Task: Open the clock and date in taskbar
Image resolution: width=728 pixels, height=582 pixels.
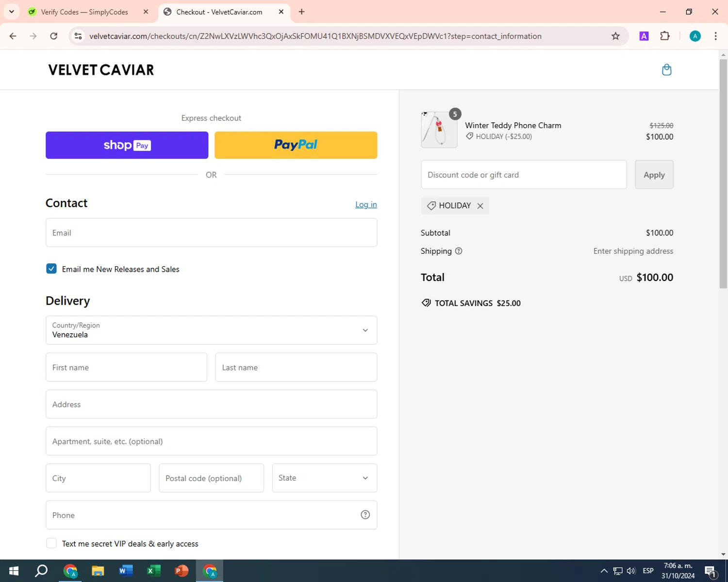Action: click(678, 571)
